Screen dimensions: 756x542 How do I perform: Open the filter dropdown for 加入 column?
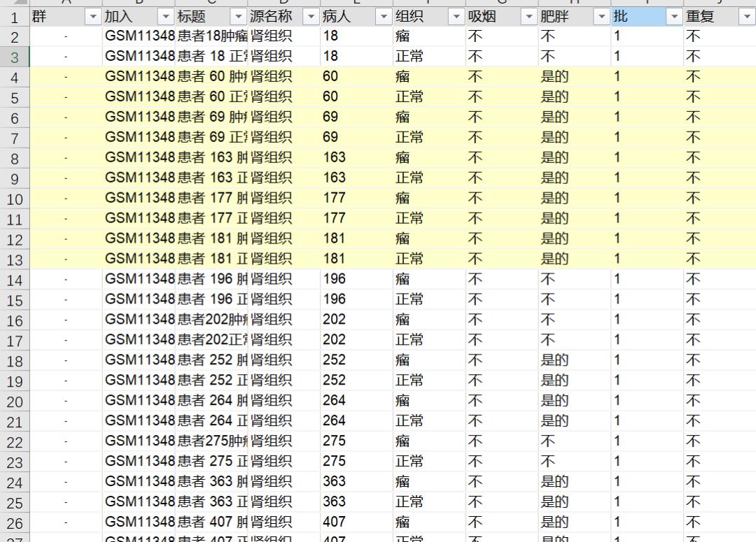(x=166, y=17)
